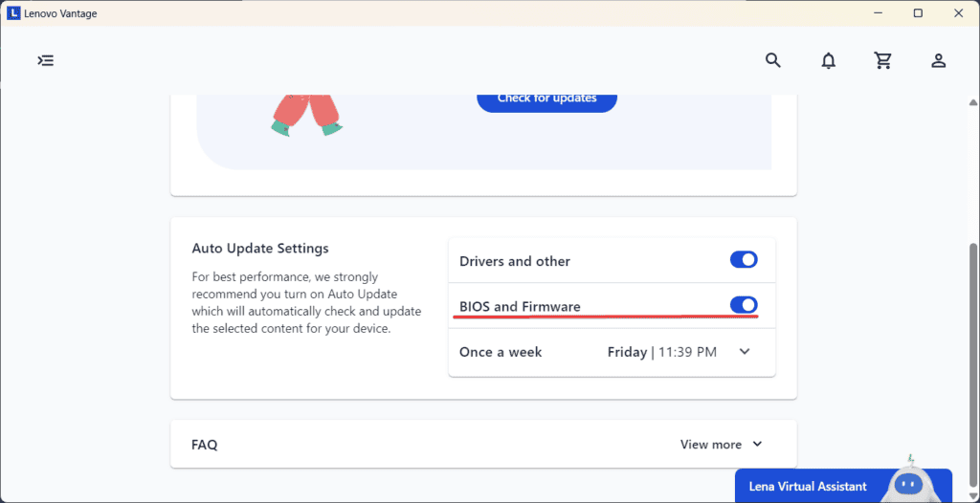Toggle Drivers and other auto update

(744, 260)
